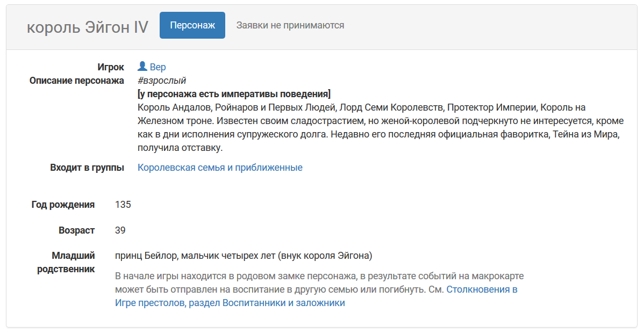Click the Игрок field label
The image size is (644, 334).
[111, 67]
